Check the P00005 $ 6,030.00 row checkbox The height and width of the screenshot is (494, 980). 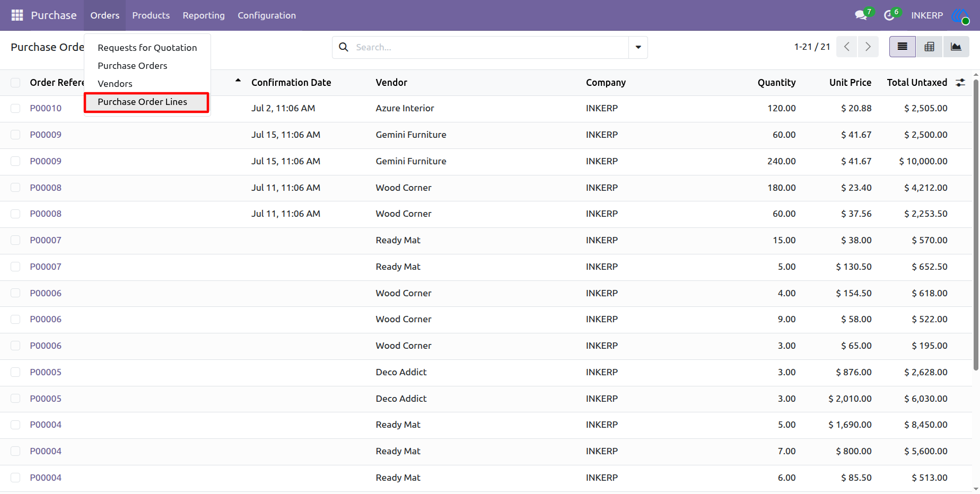coord(15,399)
